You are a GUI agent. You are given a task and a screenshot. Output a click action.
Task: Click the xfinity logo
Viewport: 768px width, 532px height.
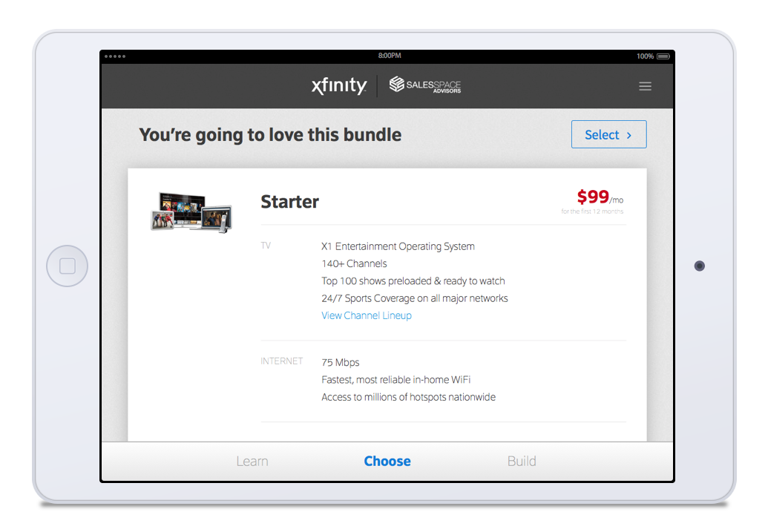point(339,86)
